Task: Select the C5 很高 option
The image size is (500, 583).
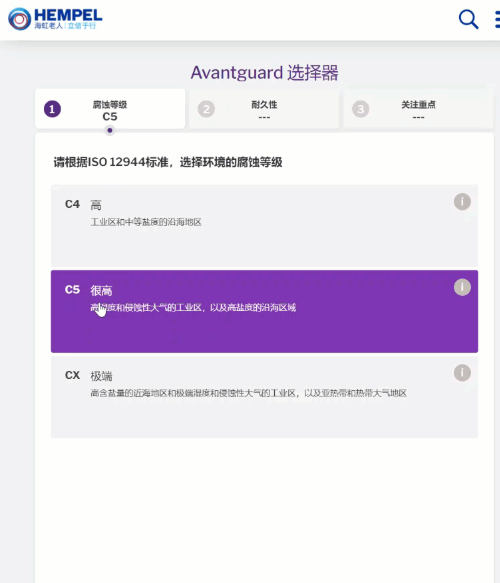Action: (264, 311)
